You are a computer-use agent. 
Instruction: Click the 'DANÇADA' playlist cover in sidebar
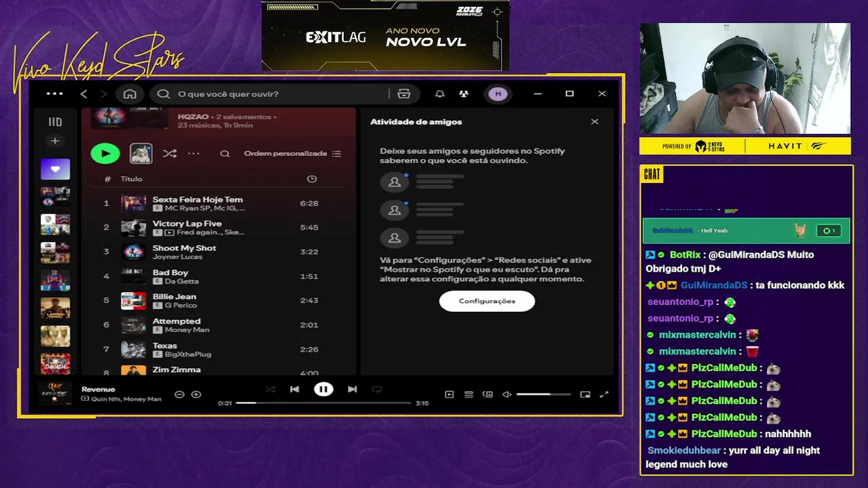point(55,364)
